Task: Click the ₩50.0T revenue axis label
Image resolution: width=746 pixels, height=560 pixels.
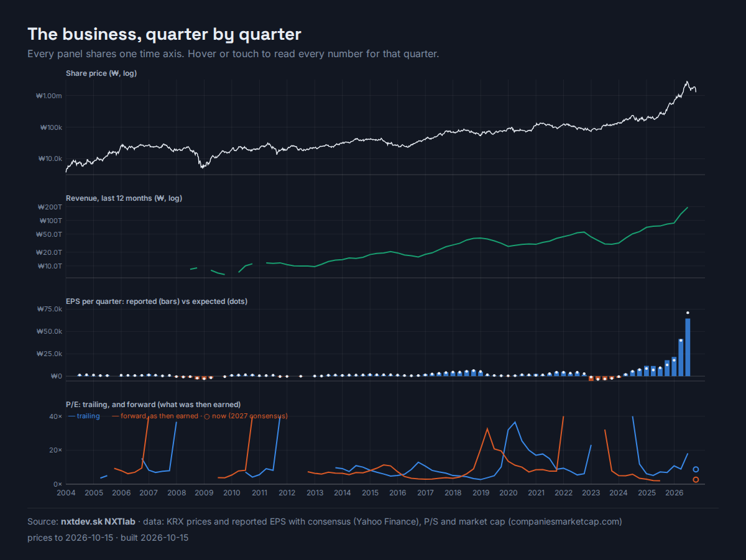Action: point(50,234)
